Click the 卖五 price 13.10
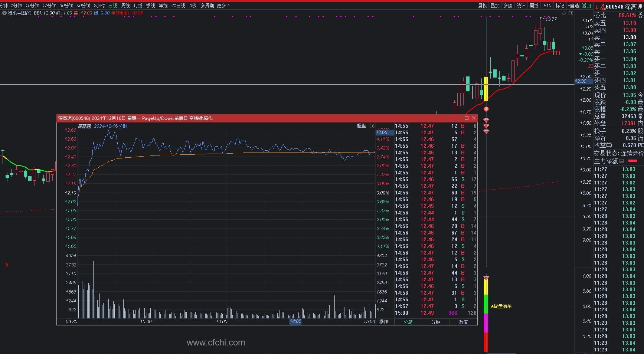The width and height of the screenshot is (644, 354). point(629,23)
